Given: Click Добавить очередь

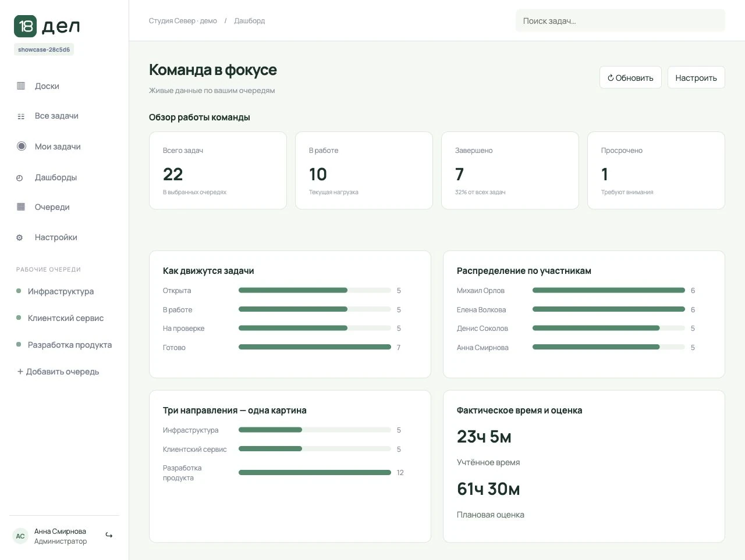Looking at the screenshot, I should (x=58, y=372).
